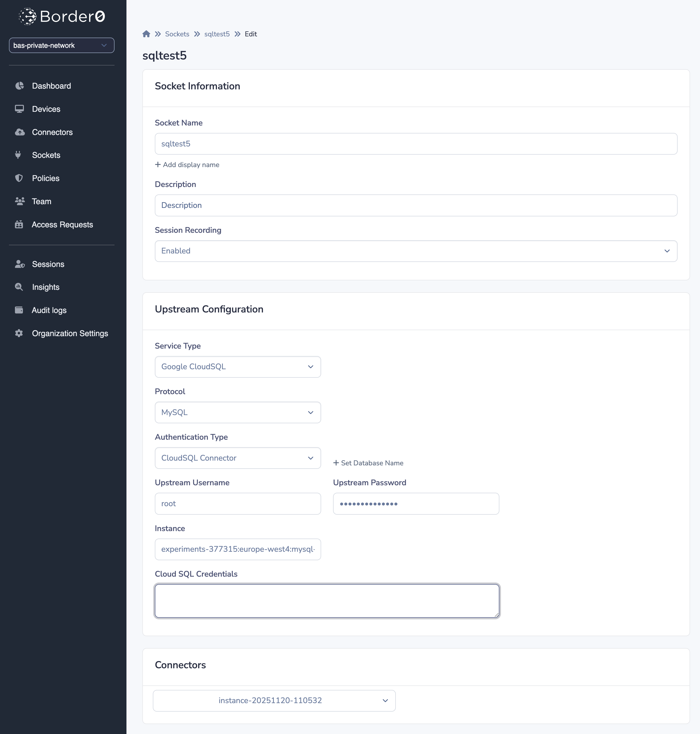Viewport: 700px width, 734px height.
Task: Open Audit logs in sidebar
Action: 49,310
